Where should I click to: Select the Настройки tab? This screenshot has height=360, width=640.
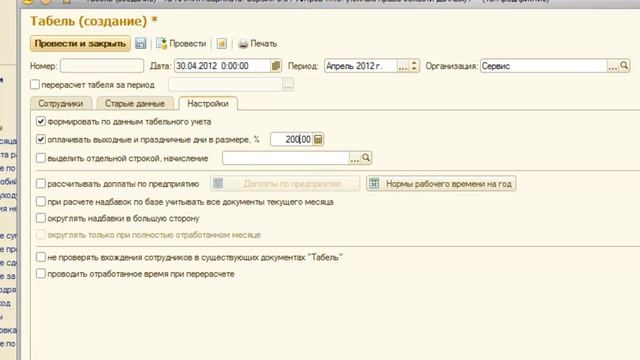point(208,103)
